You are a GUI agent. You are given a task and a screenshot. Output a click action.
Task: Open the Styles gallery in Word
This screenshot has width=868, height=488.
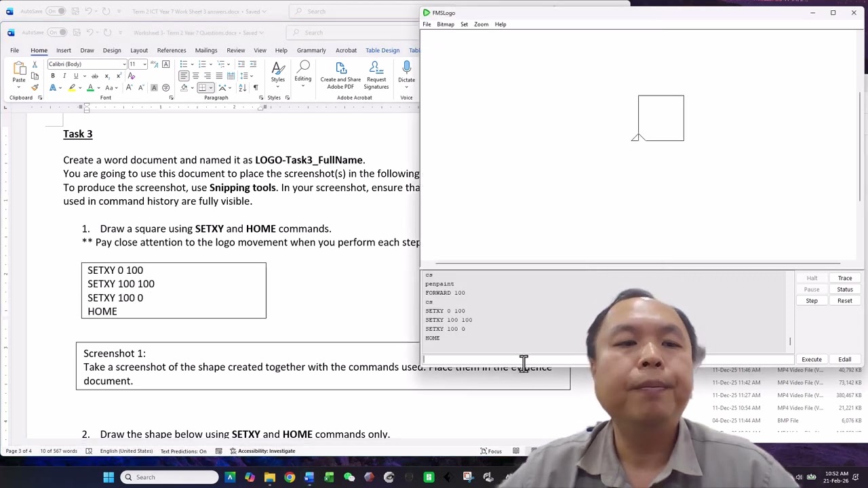point(278,73)
